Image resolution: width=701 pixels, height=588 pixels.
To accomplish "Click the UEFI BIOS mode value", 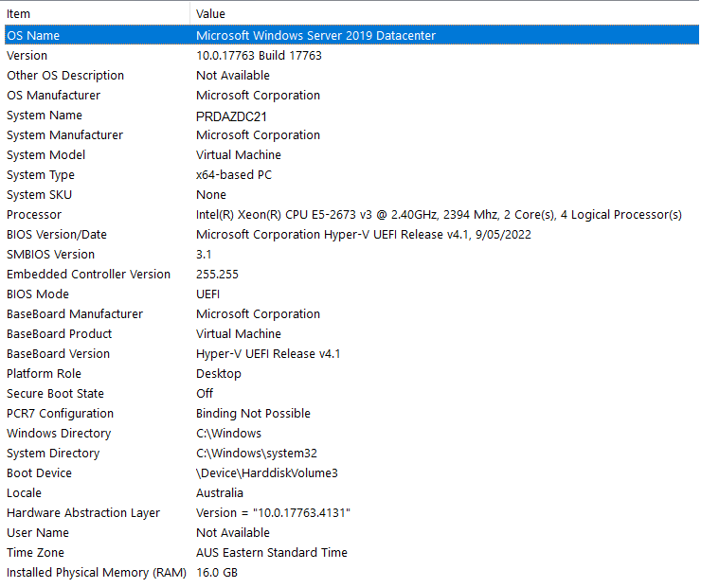I will [207, 294].
